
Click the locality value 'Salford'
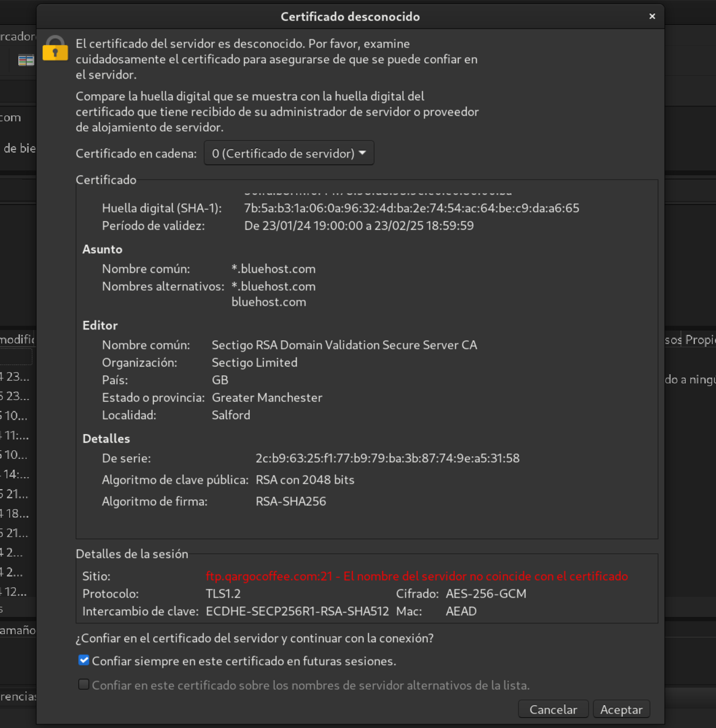click(231, 415)
